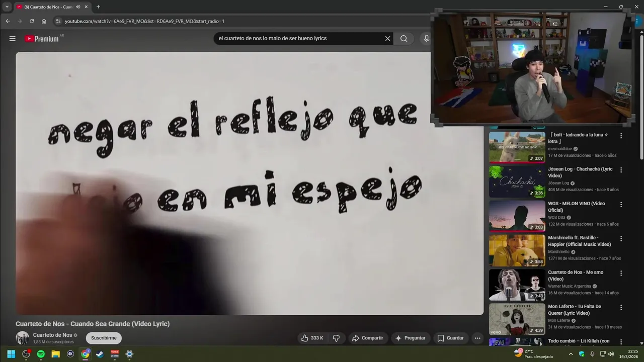Click the browser address bar URL
This screenshot has width=644, height=362.
click(x=144, y=21)
